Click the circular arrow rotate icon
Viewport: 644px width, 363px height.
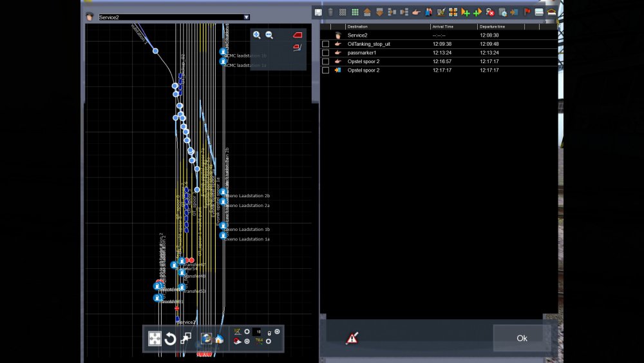(x=170, y=339)
